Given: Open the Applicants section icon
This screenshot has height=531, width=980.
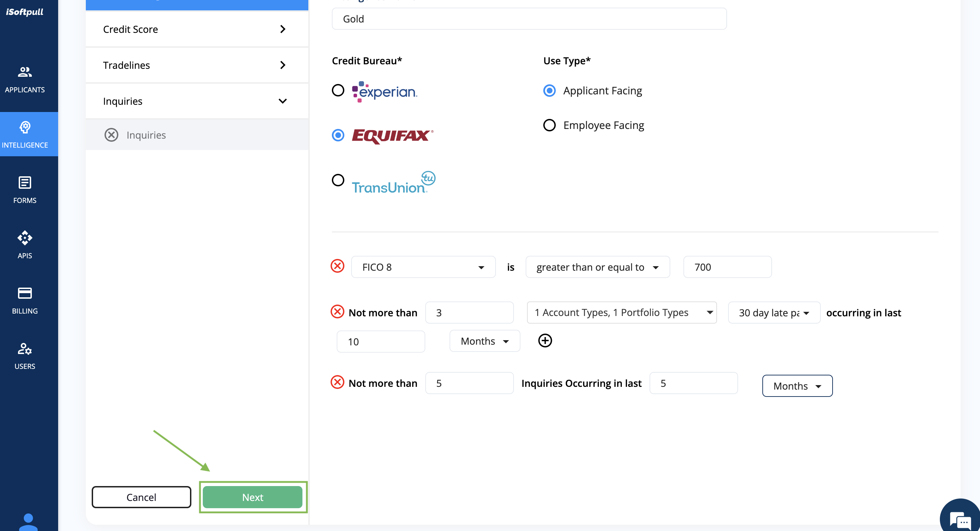Looking at the screenshot, I should (25, 72).
